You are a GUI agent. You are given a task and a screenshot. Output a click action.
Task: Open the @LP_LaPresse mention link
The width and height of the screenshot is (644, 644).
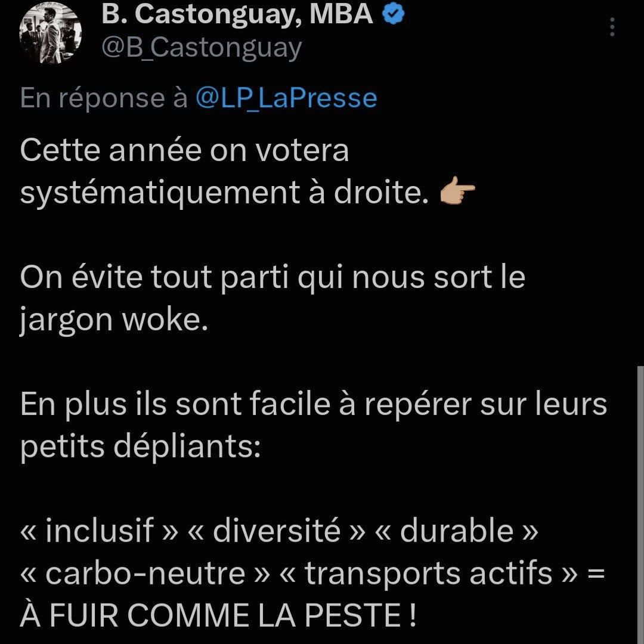point(286,98)
